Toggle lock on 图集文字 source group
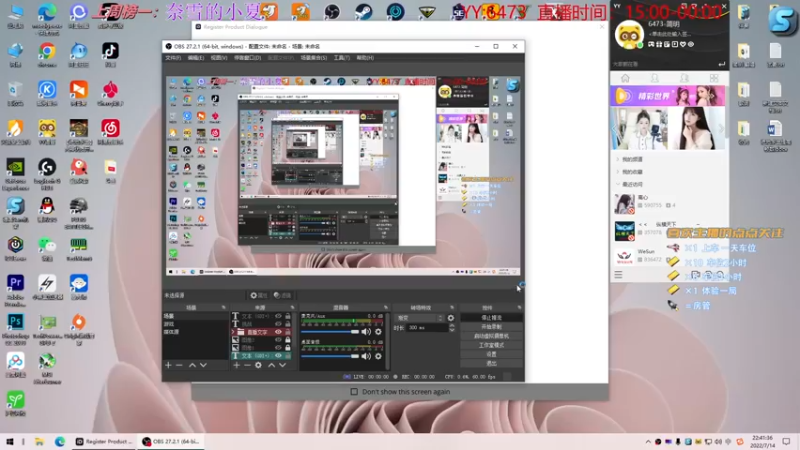This screenshot has height=450, width=800. point(288,332)
